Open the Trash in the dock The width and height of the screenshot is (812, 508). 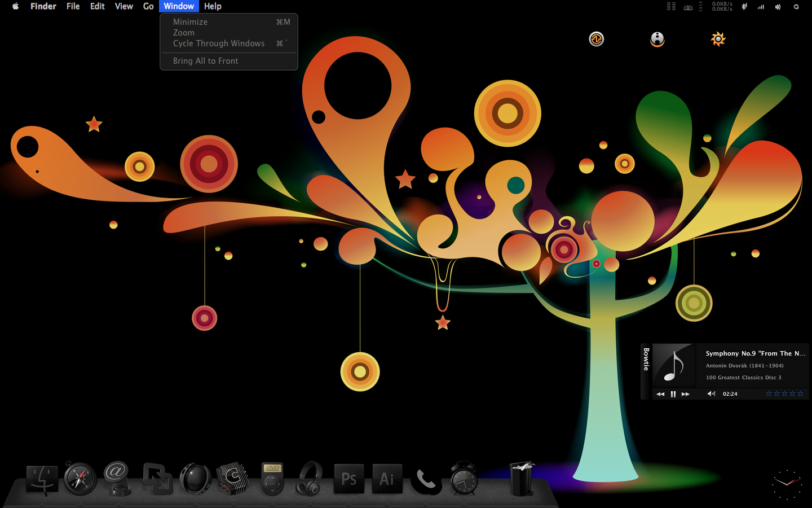pyautogui.click(x=522, y=479)
